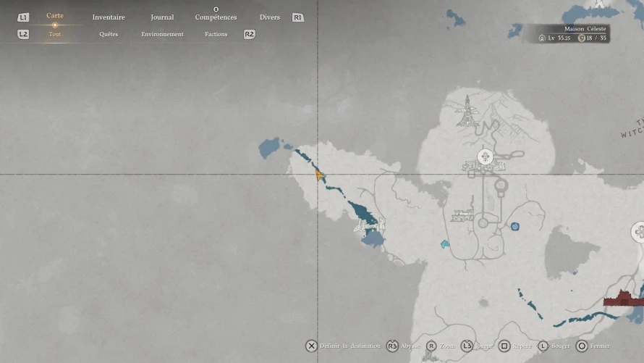Click the notification marker above Compétences

click(216, 9)
